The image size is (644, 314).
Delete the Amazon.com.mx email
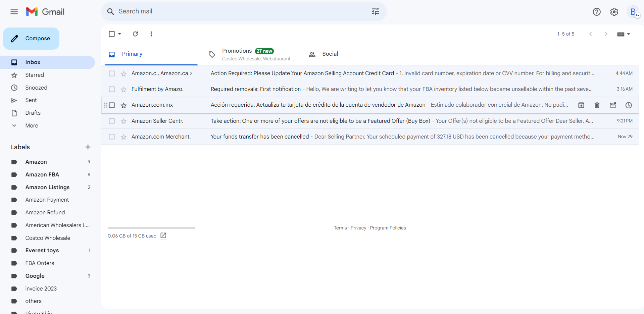click(x=597, y=105)
